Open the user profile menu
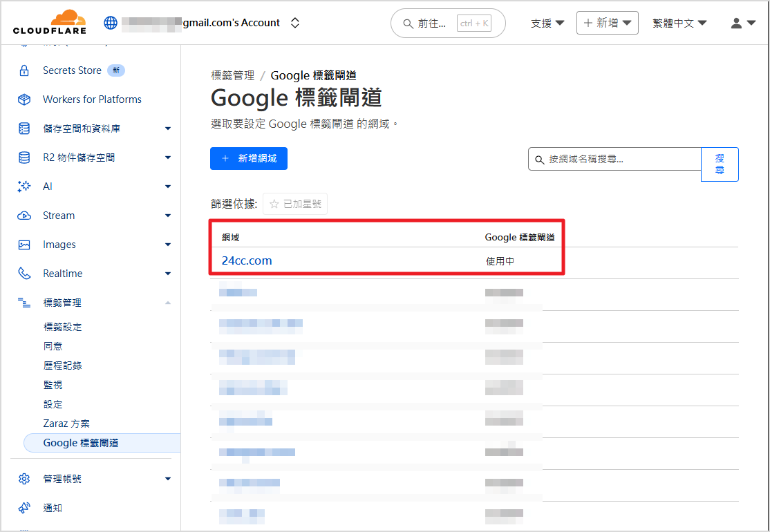The width and height of the screenshot is (770, 532). [x=743, y=23]
